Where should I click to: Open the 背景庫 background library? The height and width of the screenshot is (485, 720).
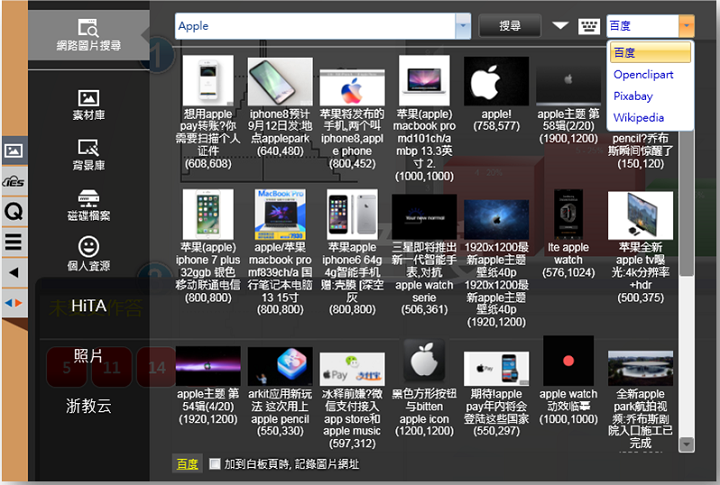coord(89,155)
